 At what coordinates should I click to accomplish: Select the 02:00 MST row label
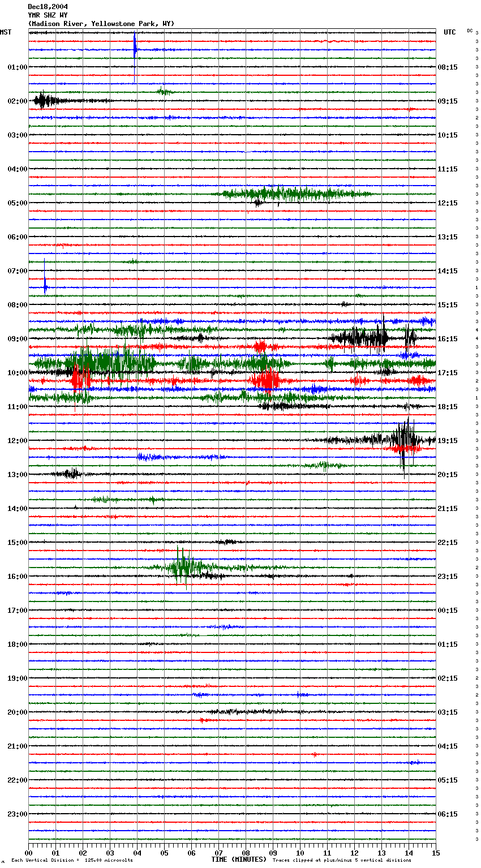click(18, 101)
